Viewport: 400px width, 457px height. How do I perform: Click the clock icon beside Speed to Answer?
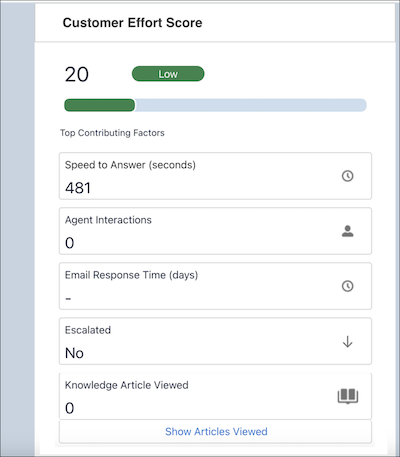[347, 176]
